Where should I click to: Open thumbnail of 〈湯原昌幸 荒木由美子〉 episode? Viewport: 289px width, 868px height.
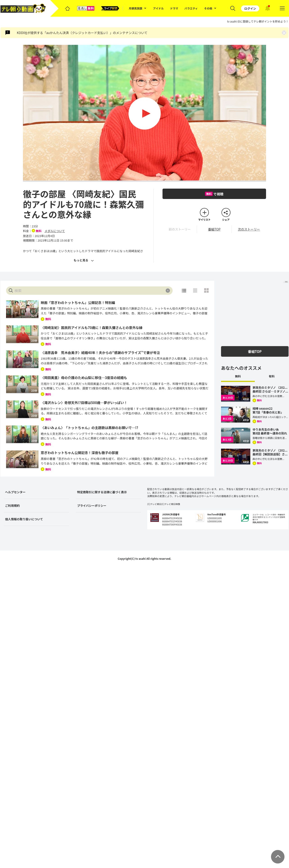[22, 359]
